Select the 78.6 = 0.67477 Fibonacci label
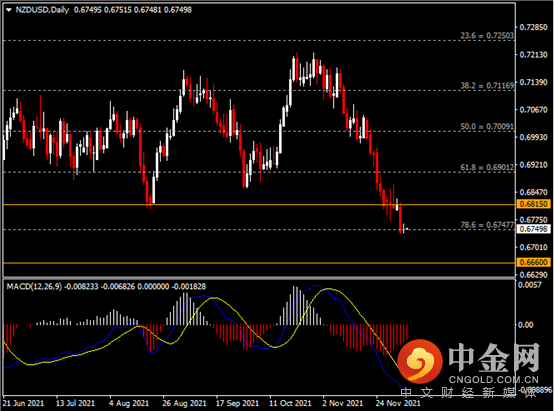The image size is (554, 411). pyautogui.click(x=487, y=225)
